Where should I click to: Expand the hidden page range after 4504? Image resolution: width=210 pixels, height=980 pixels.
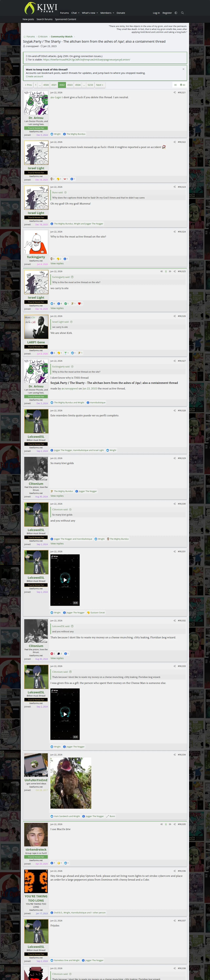pyautogui.click(x=84, y=85)
